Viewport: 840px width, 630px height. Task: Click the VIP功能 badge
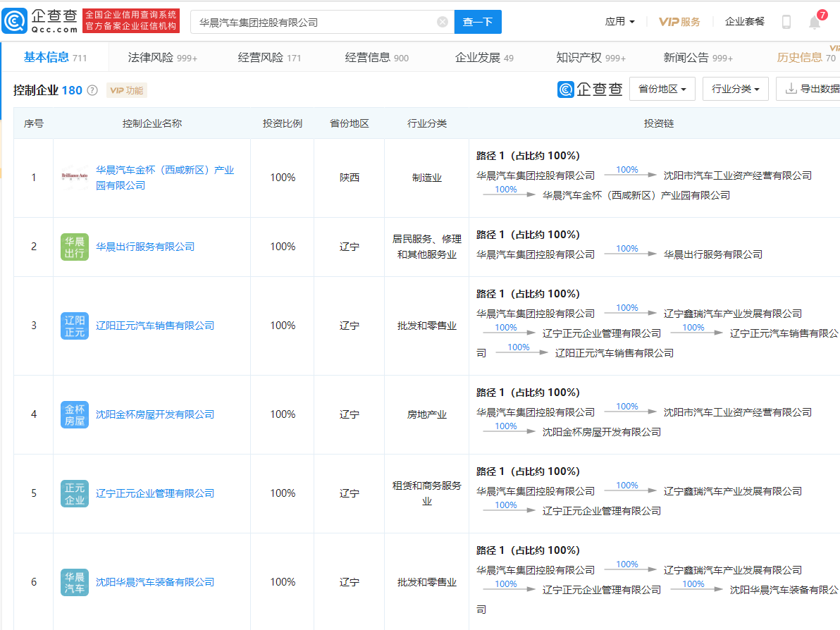127,90
